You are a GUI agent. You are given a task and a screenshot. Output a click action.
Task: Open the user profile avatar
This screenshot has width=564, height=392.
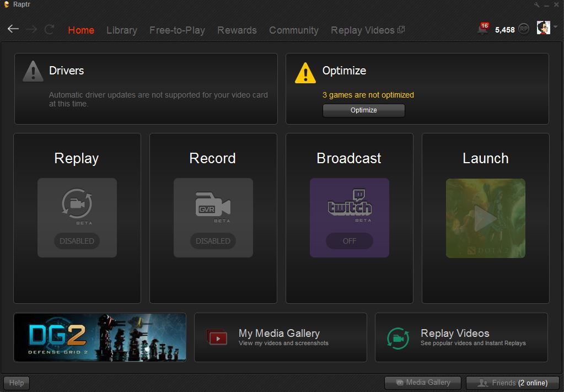(x=543, y=28)
